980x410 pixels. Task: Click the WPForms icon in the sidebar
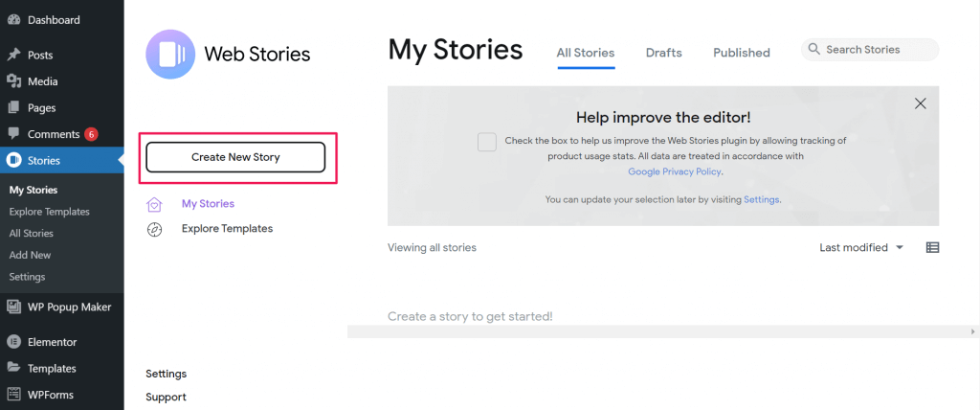(13, 395)
